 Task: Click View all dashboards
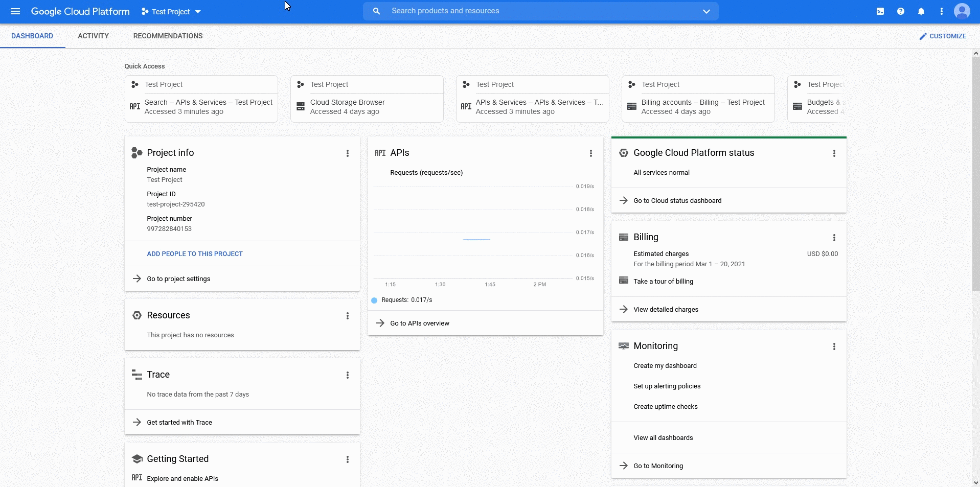point(663,438)
